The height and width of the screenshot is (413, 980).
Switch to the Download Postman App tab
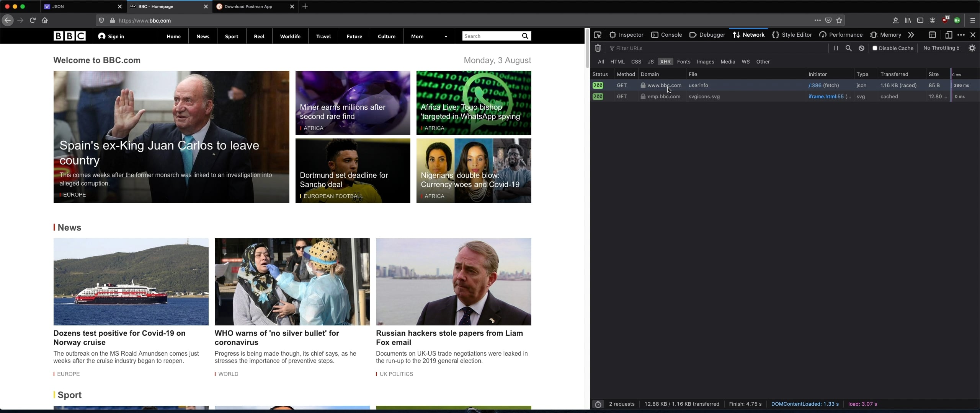tap(248, 7)
